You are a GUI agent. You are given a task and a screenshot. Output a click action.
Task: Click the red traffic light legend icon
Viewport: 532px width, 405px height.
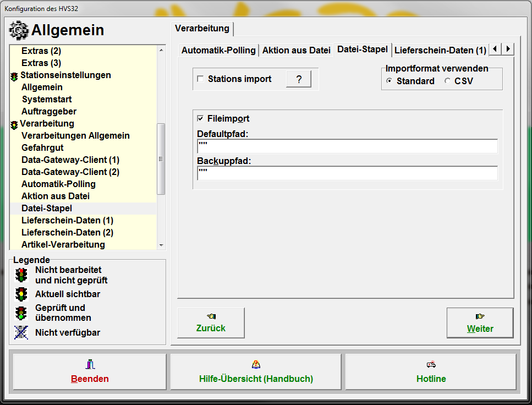pyautogui.click(x=21, y=275)
